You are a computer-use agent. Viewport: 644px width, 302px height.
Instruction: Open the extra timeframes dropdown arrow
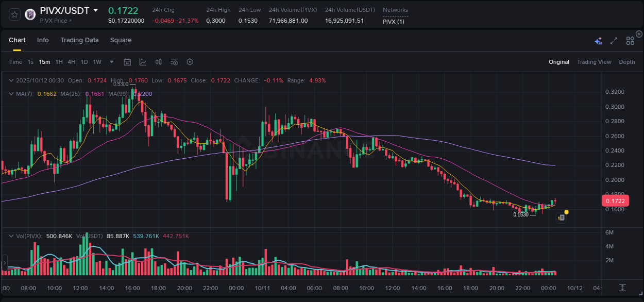click(111, 62)
